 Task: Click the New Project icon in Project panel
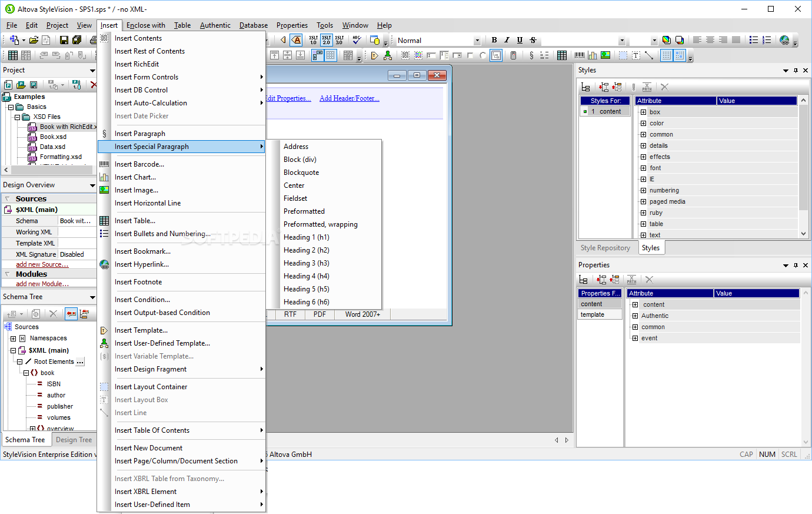[x=8, y=85]
